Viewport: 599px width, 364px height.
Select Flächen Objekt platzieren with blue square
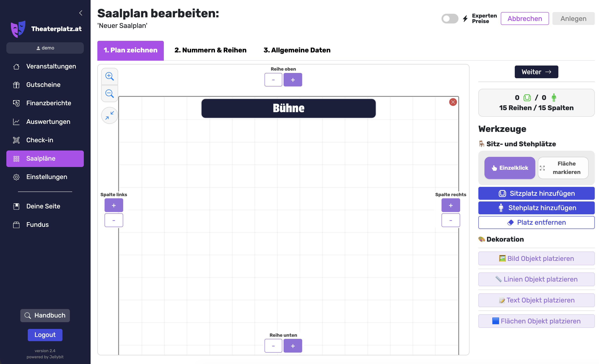pos(536,321)
